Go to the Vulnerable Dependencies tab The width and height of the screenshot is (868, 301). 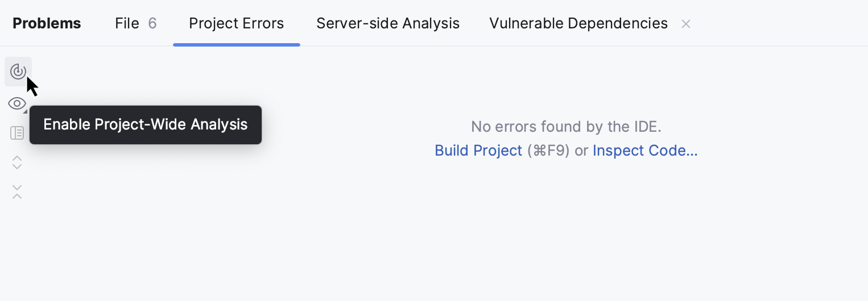578,23
